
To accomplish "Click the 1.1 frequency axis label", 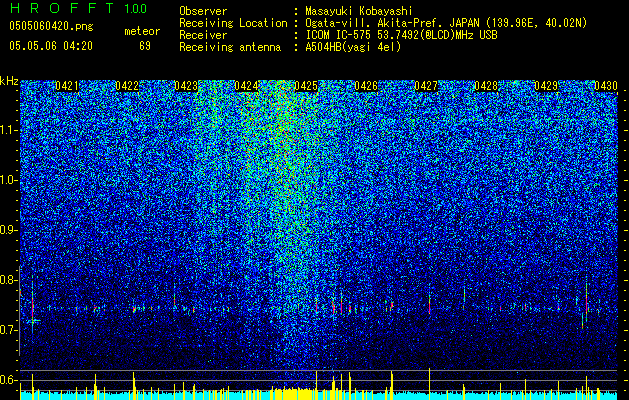I will 9,130.
